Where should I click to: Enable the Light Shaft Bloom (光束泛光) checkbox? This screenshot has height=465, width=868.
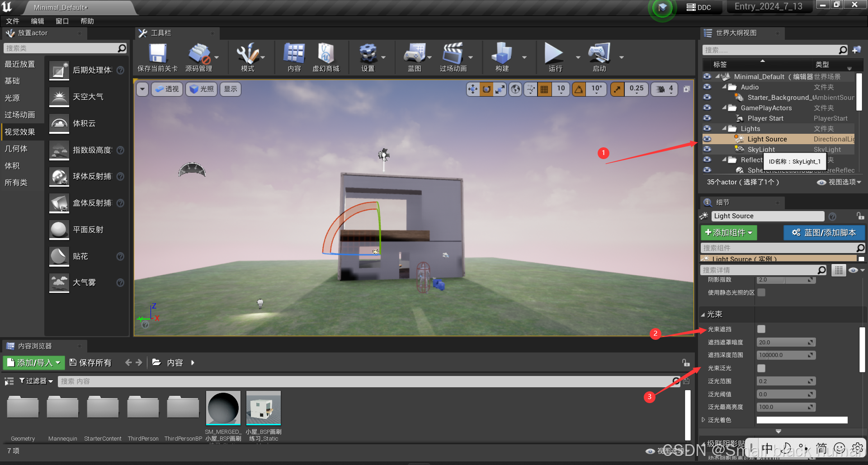coord(761,368)
